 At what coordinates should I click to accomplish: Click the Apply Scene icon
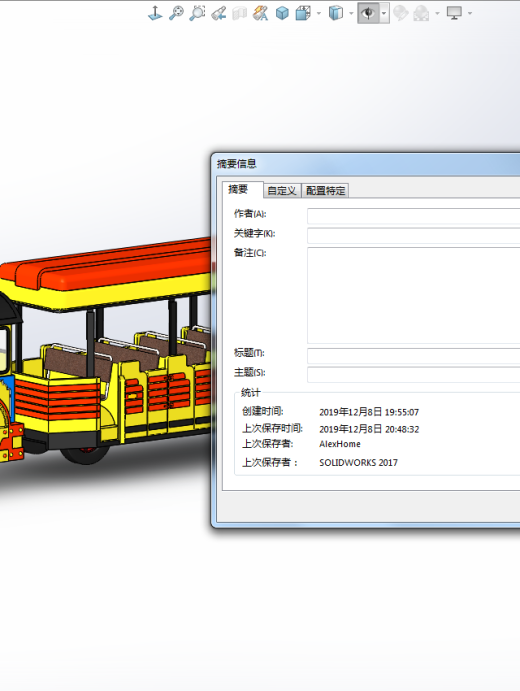coord(421,13)
